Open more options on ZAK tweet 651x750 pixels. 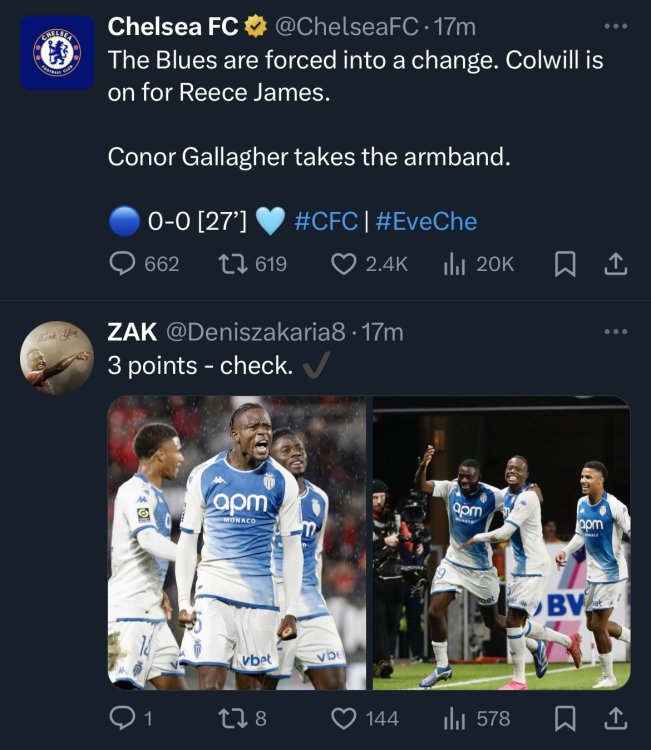click(616, 331)
